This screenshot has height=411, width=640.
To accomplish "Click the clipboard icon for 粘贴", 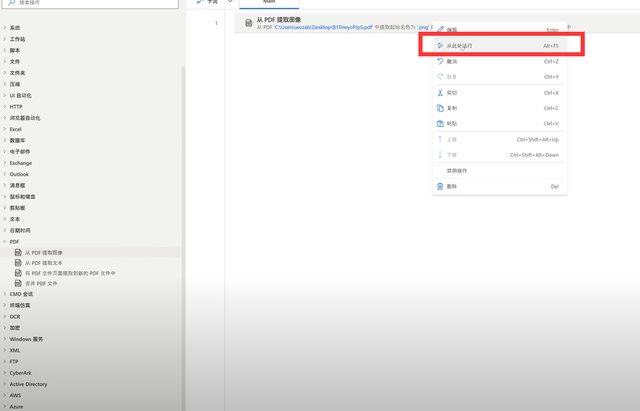I will [440, 124].
